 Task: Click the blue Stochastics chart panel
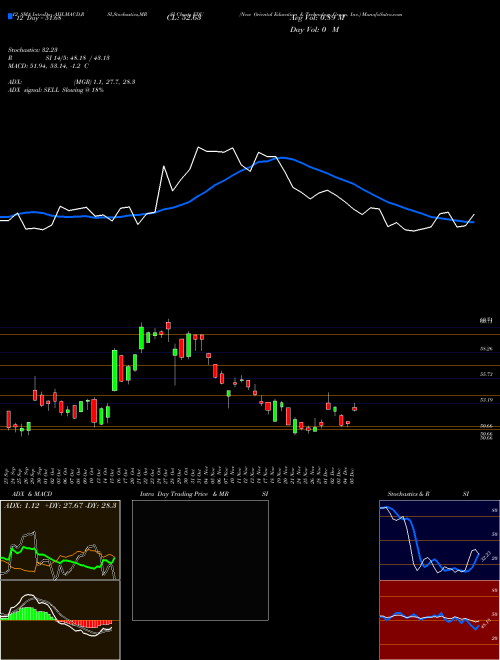439,540
